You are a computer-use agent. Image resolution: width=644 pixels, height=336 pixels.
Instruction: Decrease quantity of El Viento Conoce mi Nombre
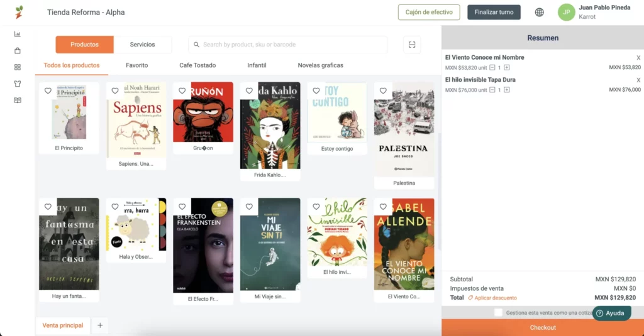[492, 68]
